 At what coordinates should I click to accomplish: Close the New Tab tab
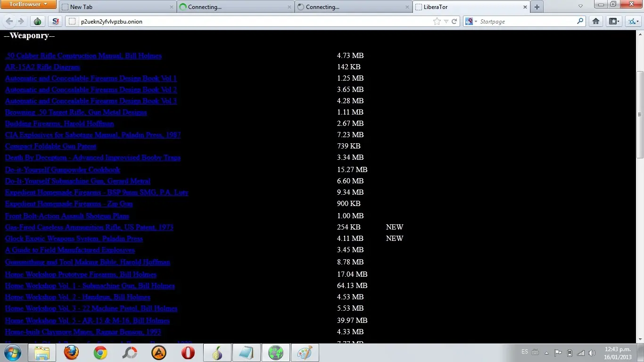tap(172, 7)
